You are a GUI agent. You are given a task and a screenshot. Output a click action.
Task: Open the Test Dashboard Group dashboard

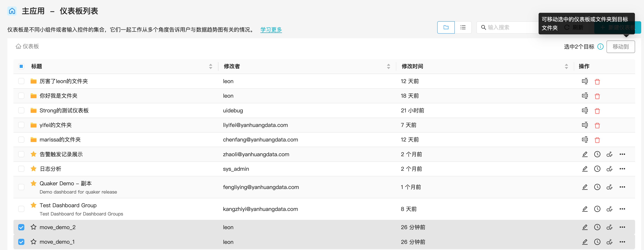[x=68, y=205]
